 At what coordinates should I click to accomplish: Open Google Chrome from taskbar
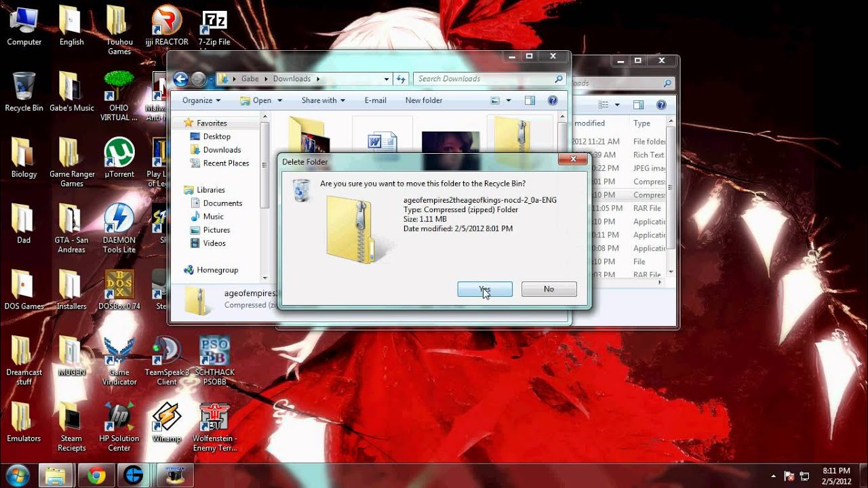pyautogui.click(x=96, y=475)
